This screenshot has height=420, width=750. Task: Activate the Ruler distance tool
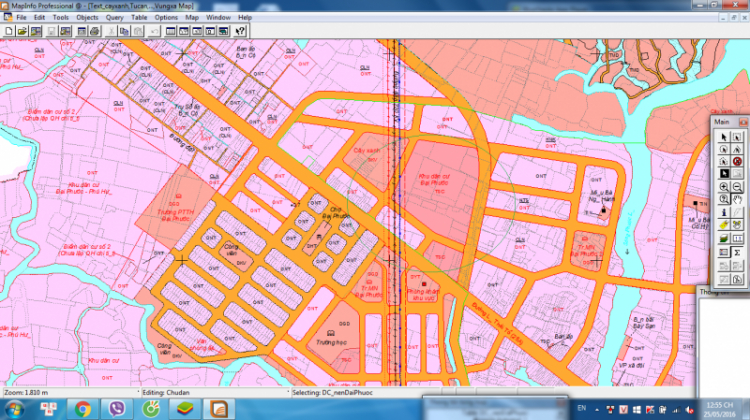point(737,238)
